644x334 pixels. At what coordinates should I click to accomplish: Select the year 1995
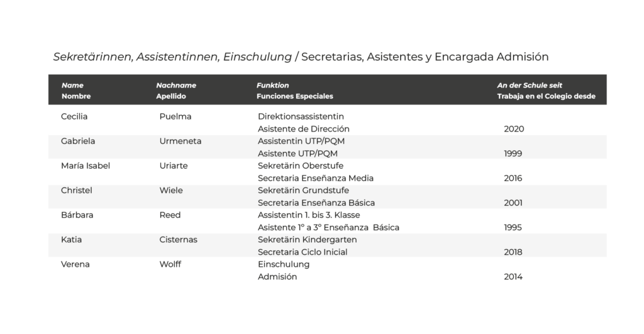point(513,227)
